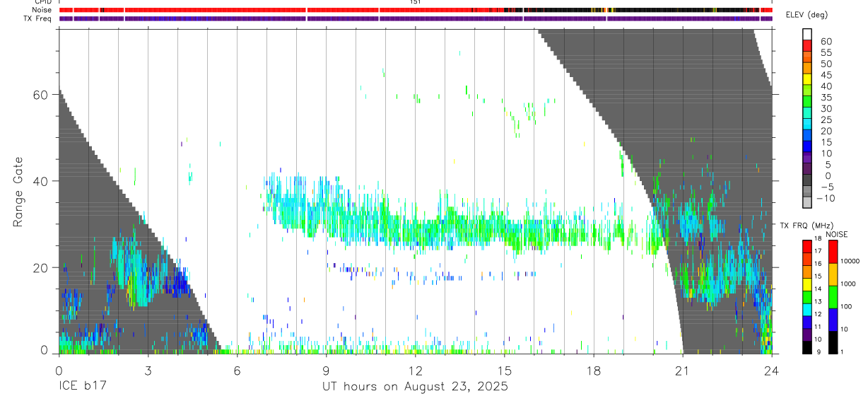Choose the green swatch in the TX FRQ bar

point(807,297)
